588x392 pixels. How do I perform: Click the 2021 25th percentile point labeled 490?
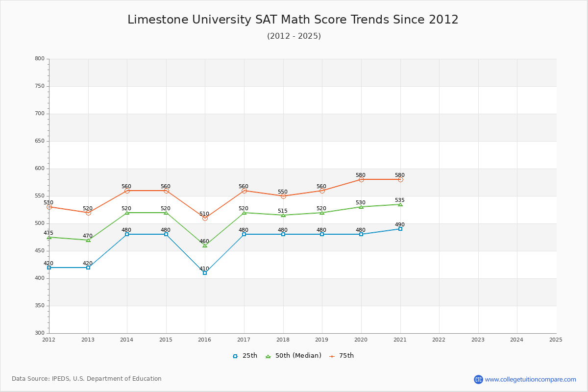coord(400,229)
